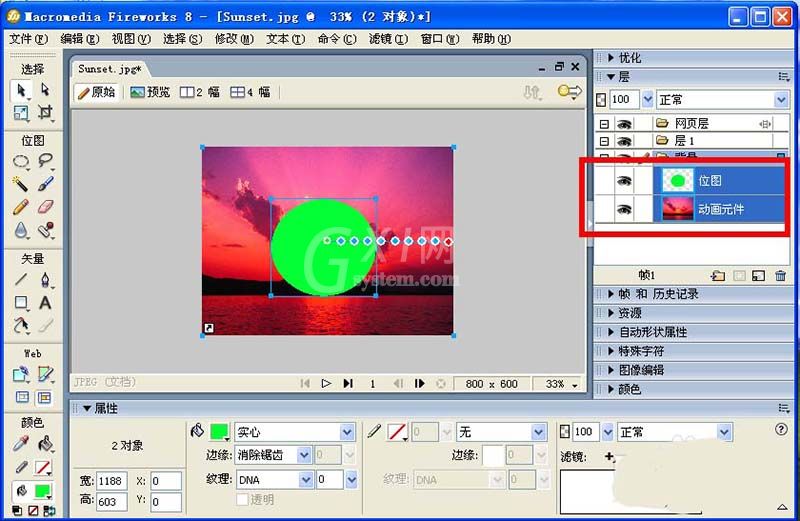
Task: Expand the 颜色 panel
Action: pos(611,389)
